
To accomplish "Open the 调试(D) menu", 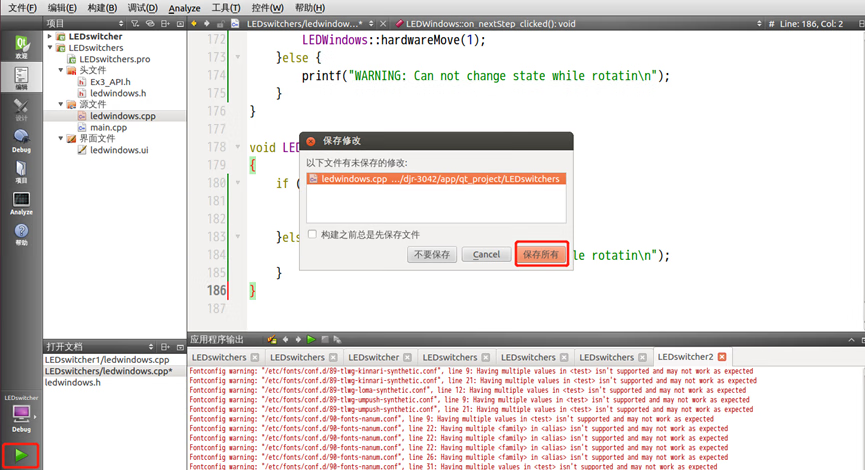I will (142, 8).
